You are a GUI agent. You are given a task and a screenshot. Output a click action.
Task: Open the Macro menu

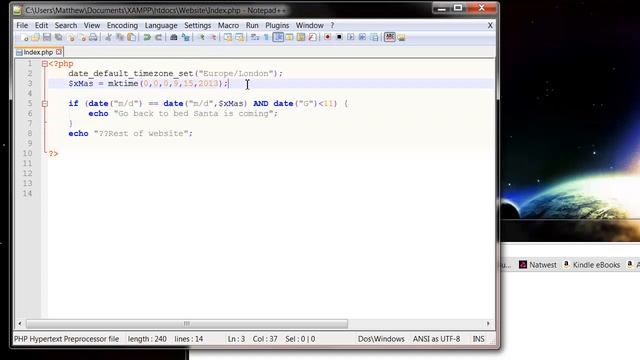point(228,25)
